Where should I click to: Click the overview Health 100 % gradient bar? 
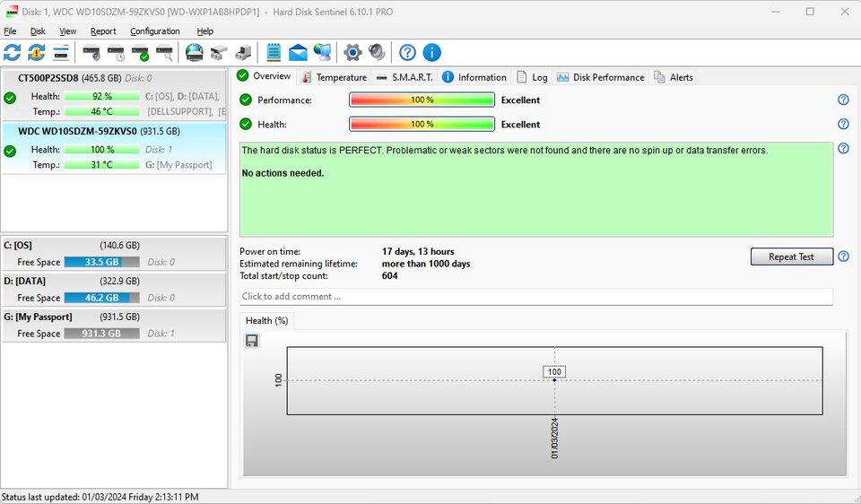[422, 124]
